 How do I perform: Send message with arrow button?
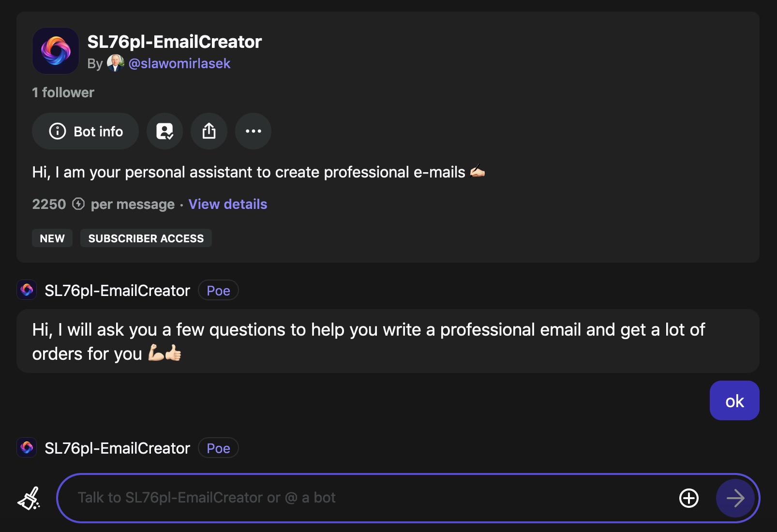point(735,498)
